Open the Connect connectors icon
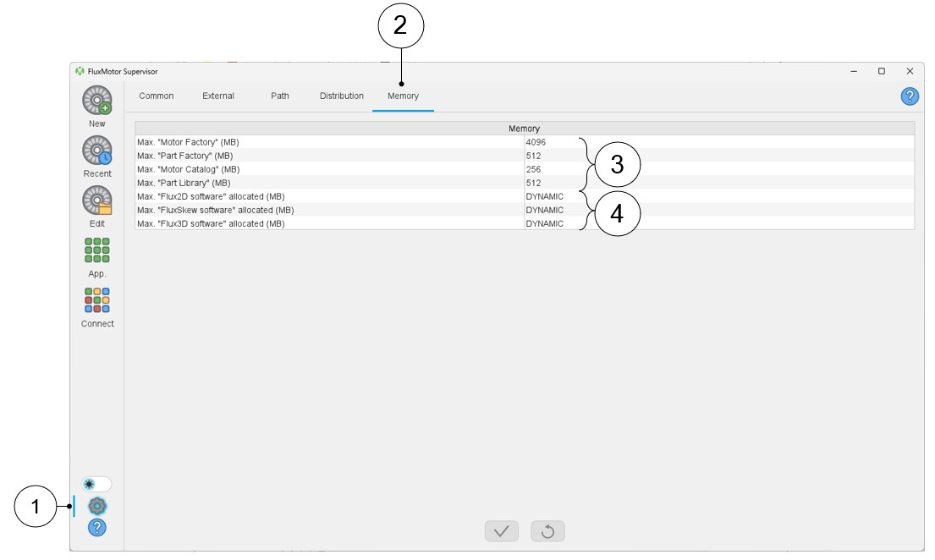Image resolution: width=935 pixels, height=560 pixels. click(x=97, y=300)
